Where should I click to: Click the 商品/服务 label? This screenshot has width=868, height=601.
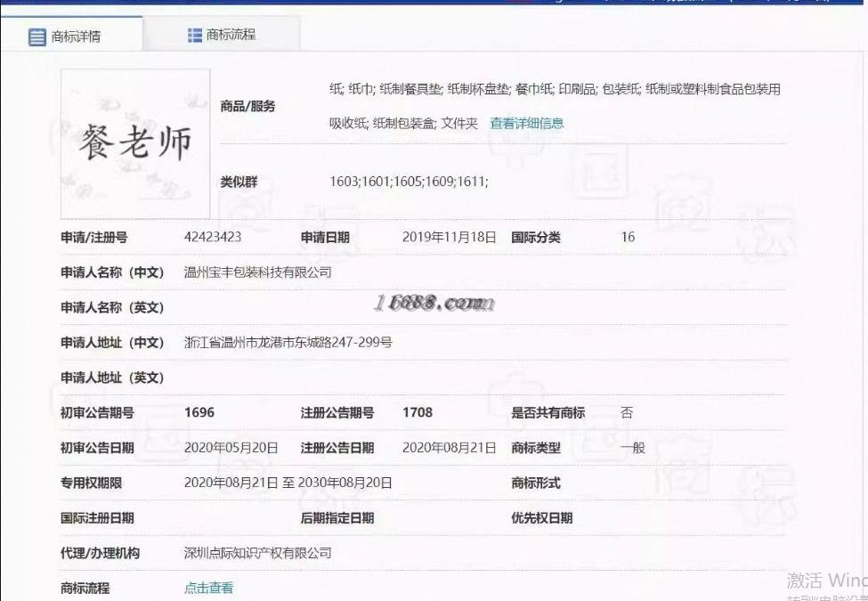[x=247, y=106]
